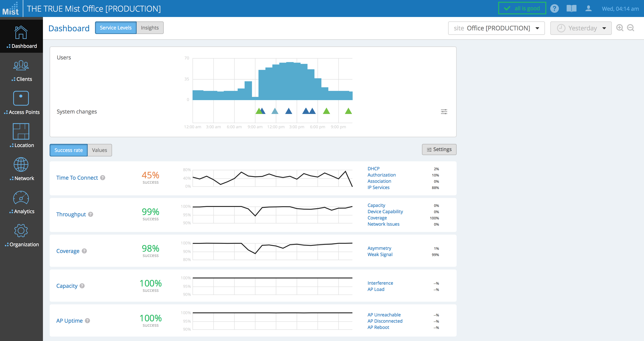Open the user account menu
Screen dimensions: 644x341
click(588, 8)
